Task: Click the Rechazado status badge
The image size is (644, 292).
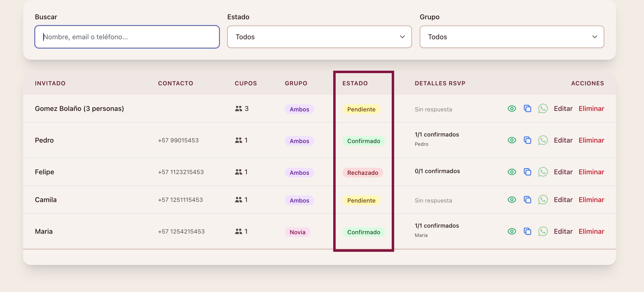Action: [362, 173]
